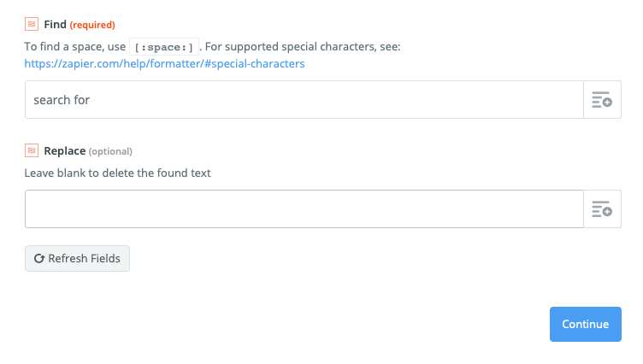Screen dimensions: 643x364
Task: Click the [:space:] code snippet
Action: [164, 47]
